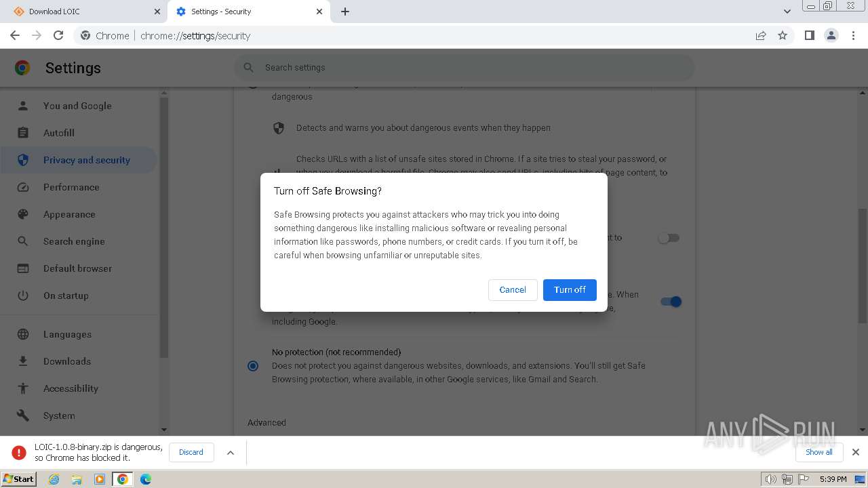The height and width of the screenshot is (488, 868).
Task: Launch Internet Explorer from taskbar
Action: pos(54,479)
